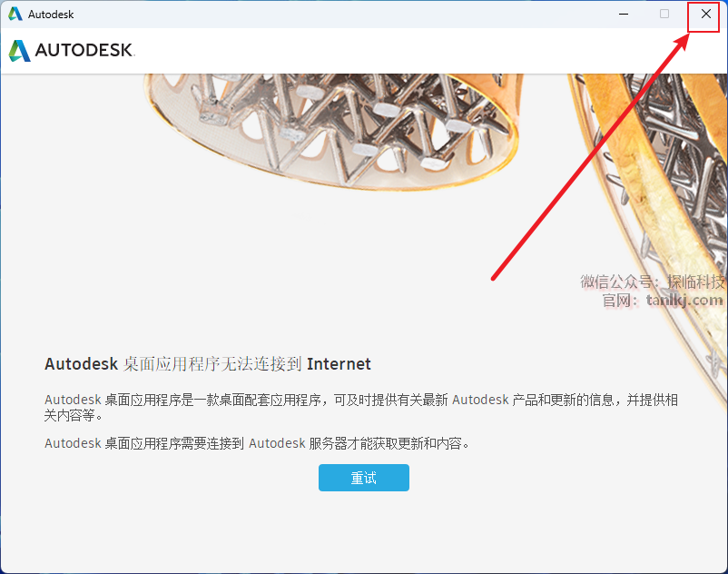Click the blue 重试 retry button

click(x=363, y=478)
